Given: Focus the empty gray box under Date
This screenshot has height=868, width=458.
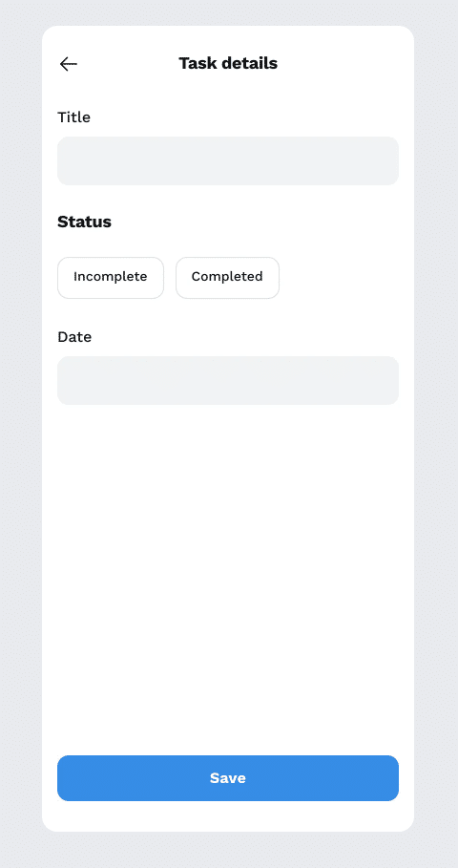Looking at the screenshot, I should [228, 380].
